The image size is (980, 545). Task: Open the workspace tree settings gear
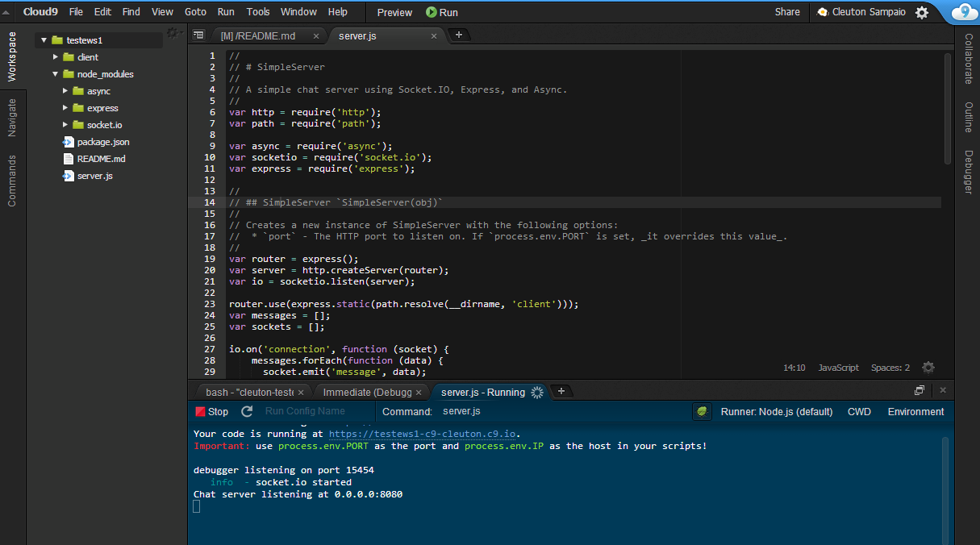(x=173, y=34)
